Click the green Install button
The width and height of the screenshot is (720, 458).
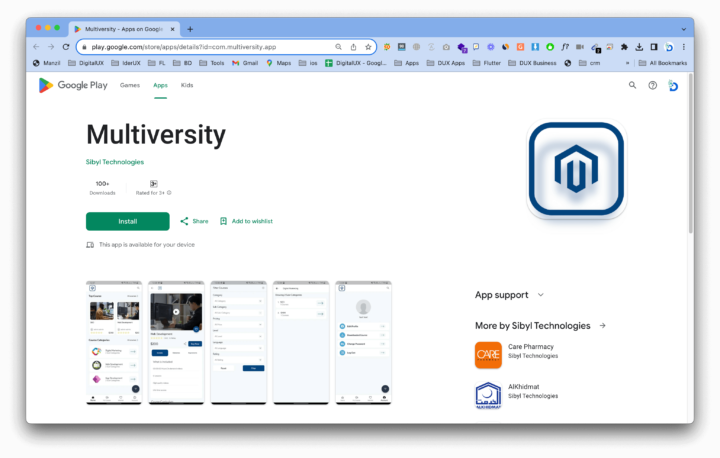click(x=128, y=221)
